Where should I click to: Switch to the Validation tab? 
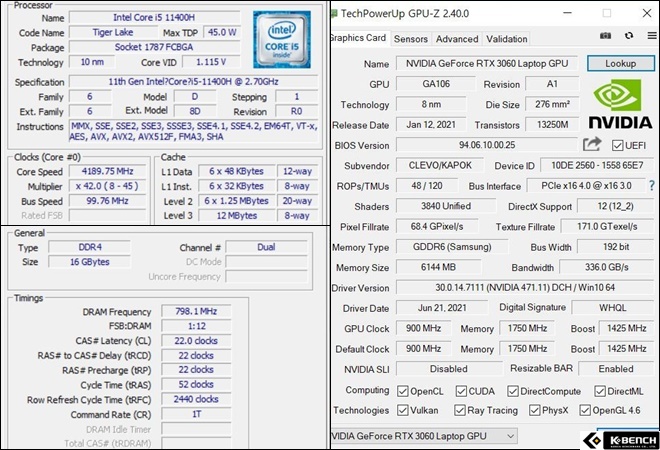point(506,39)
